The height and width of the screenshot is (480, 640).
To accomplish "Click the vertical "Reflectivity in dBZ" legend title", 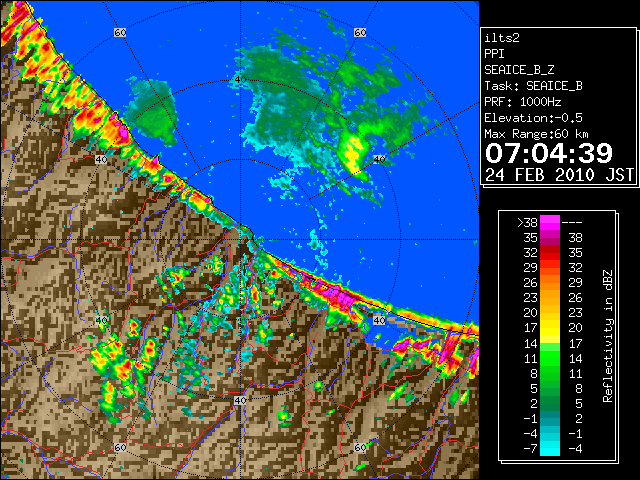I will (x=608, y=336).
